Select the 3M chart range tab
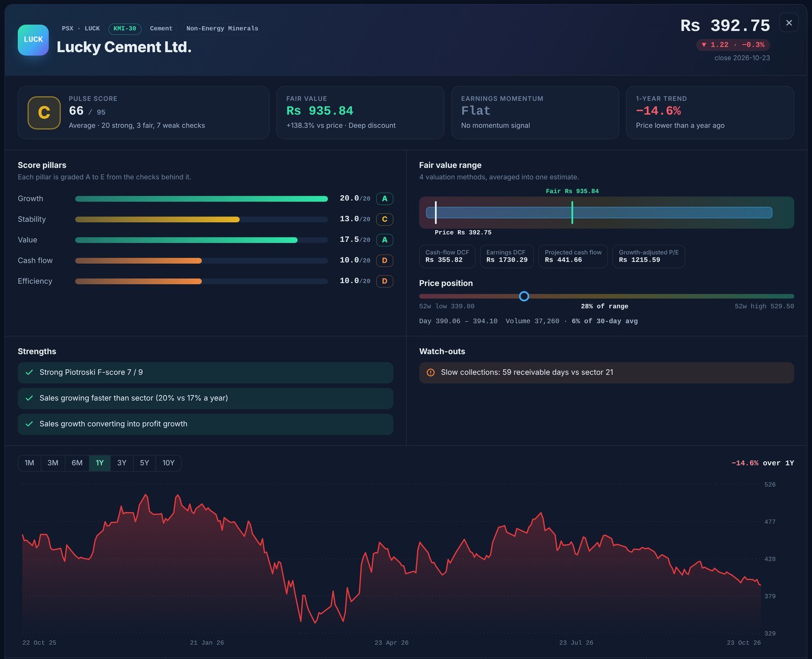812x659 pixels. pos(53,463)
